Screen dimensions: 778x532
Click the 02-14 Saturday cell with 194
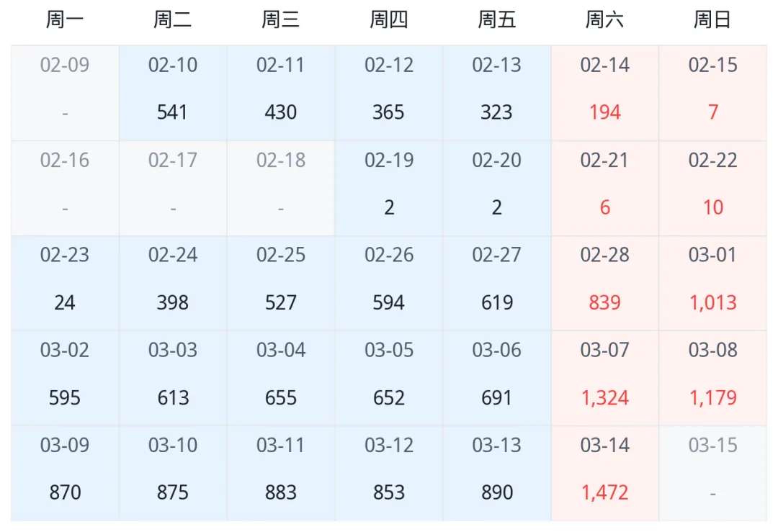pos(605,93)
